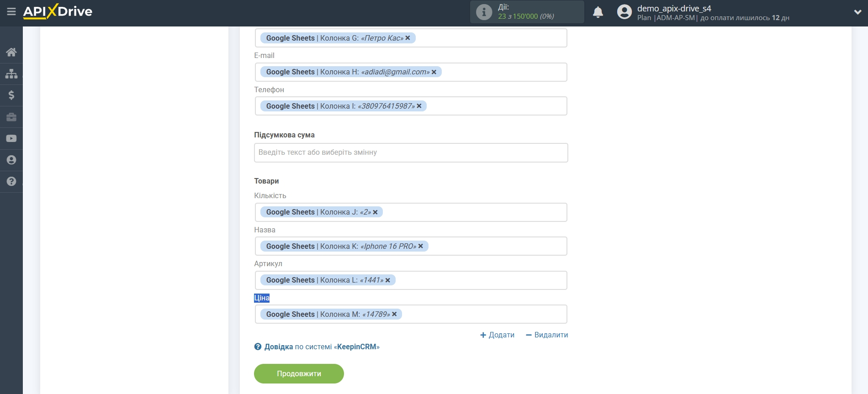Open the connections sitemap sidebar icon
868x394 pixels.
coord(11,74)
